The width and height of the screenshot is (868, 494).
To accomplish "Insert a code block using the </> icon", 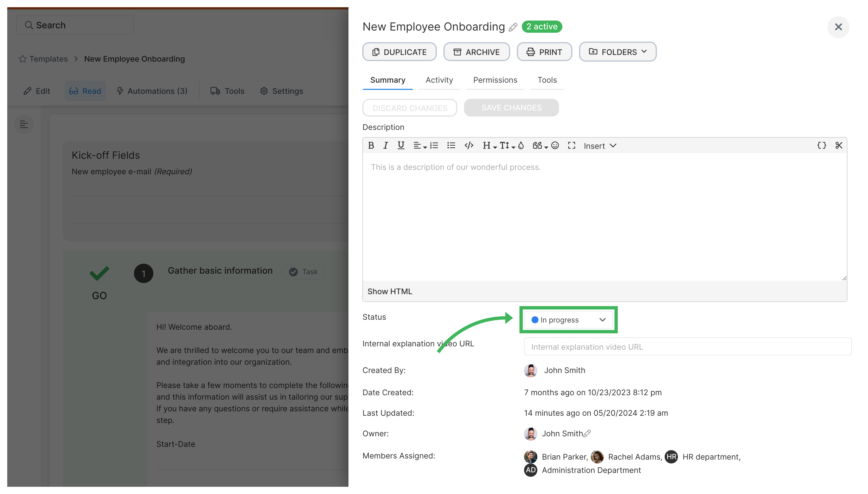I will [x=469, y=145].
